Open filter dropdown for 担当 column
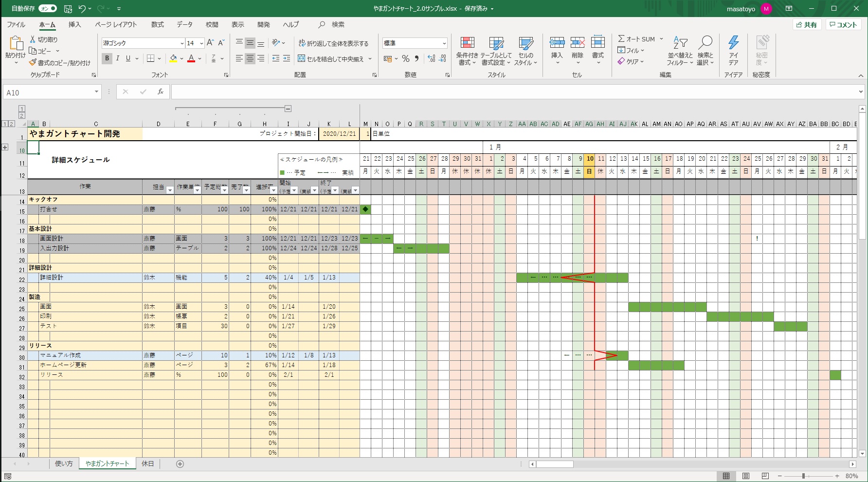This screenshot has width=868, height=482. [170, 190]
